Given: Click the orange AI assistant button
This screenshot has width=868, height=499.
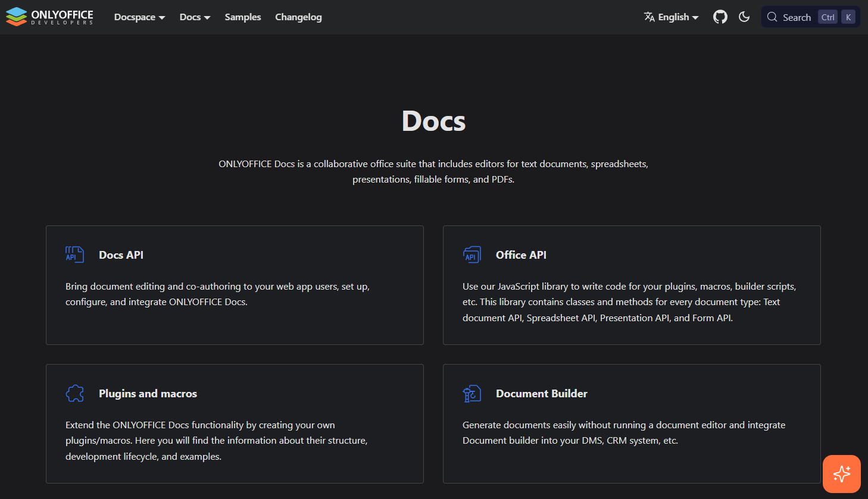Looking at the screenshot, I should 841,473.
